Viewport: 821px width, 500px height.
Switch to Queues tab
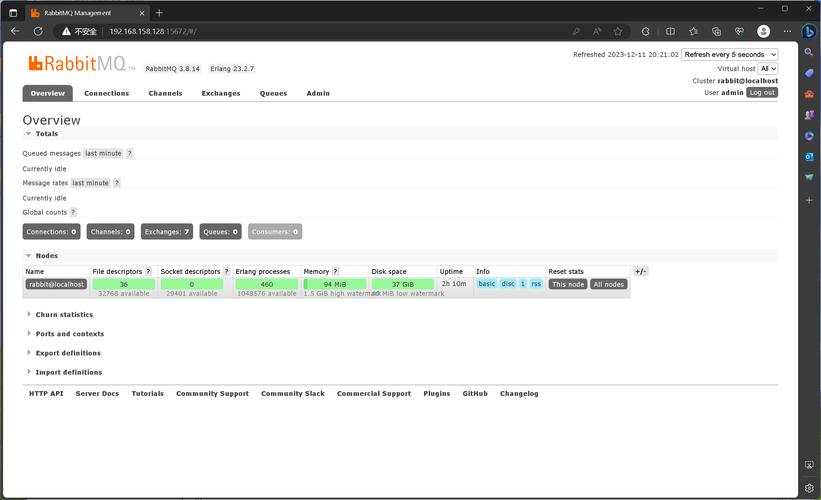273,93
